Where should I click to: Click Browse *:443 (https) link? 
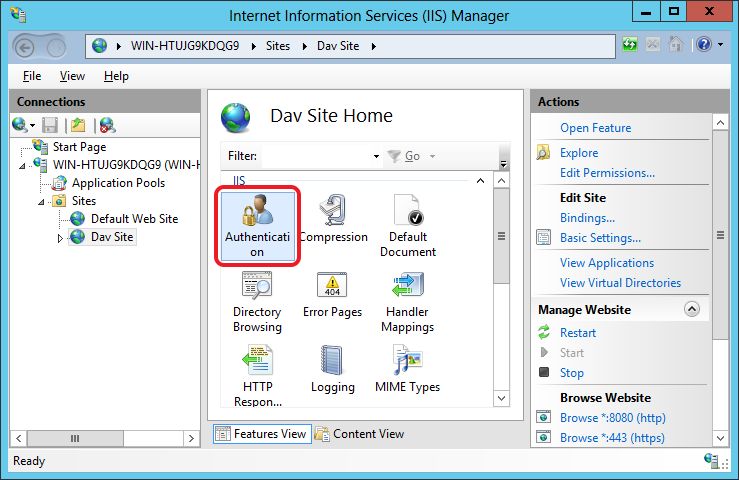click(x=612, y=438)
